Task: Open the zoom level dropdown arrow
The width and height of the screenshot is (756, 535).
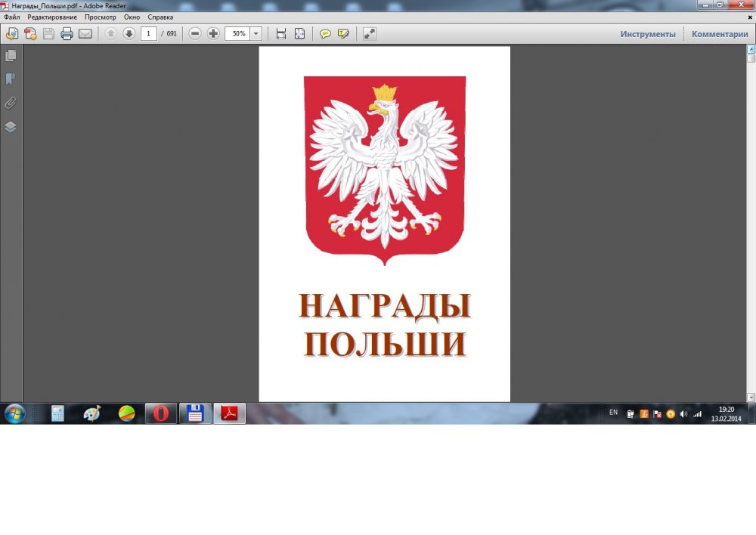Action: tap(256, 34)
